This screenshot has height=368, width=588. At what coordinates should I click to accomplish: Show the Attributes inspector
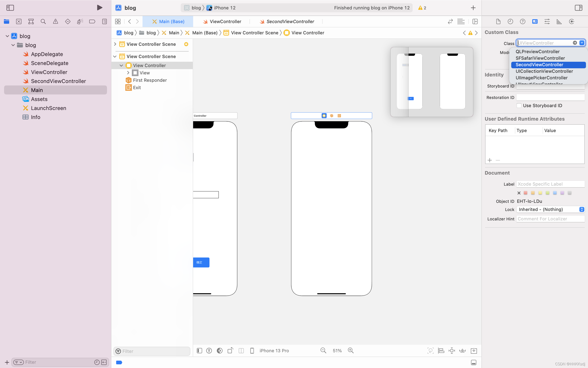(547, 21)
